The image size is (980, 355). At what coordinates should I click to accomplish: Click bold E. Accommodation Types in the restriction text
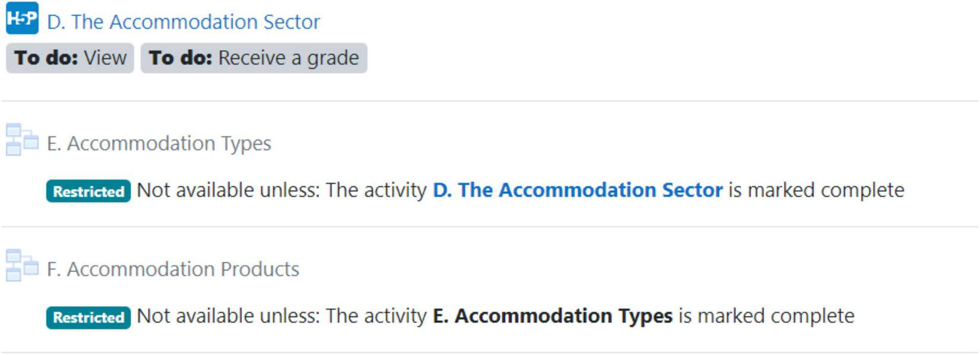[x=552, y=316]
